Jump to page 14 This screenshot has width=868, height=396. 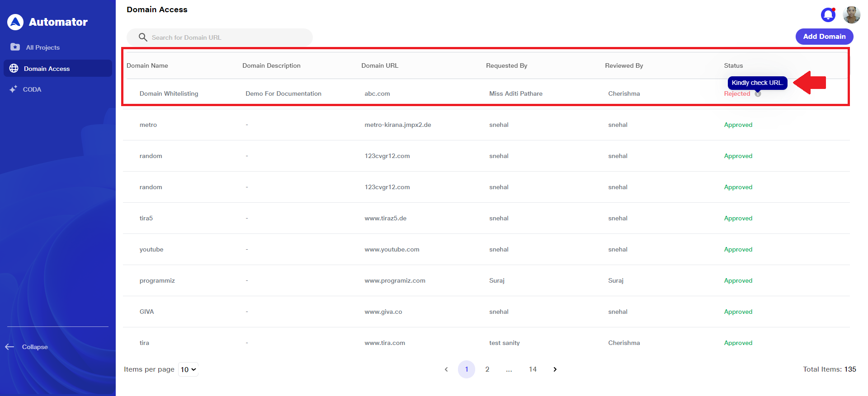pos(533,369)
